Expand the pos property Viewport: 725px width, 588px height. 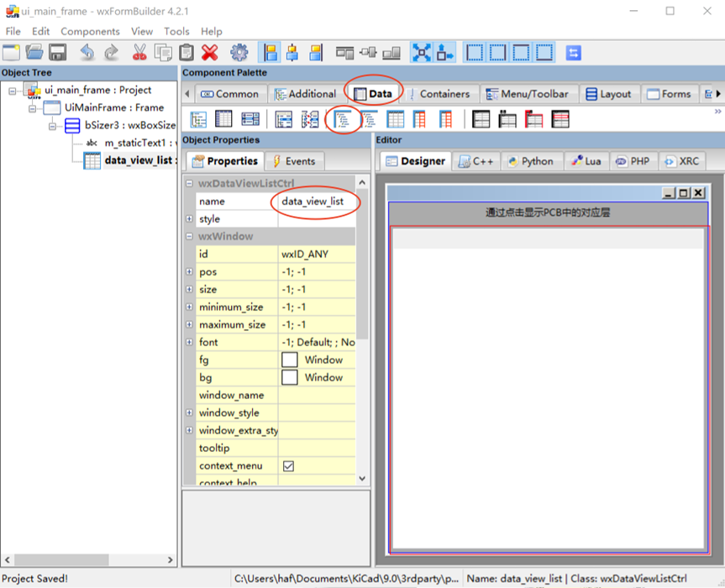pyautogui.click(x=190, y=271)
